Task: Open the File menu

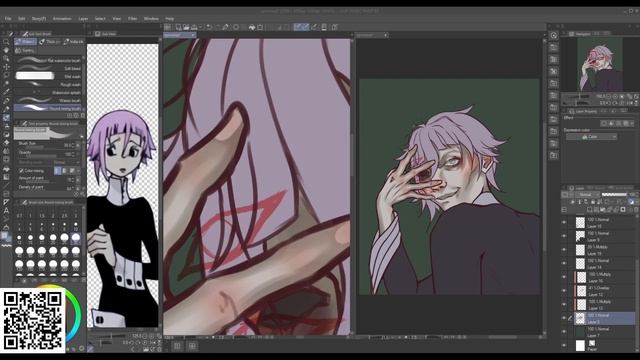Action: pos(8,19)
